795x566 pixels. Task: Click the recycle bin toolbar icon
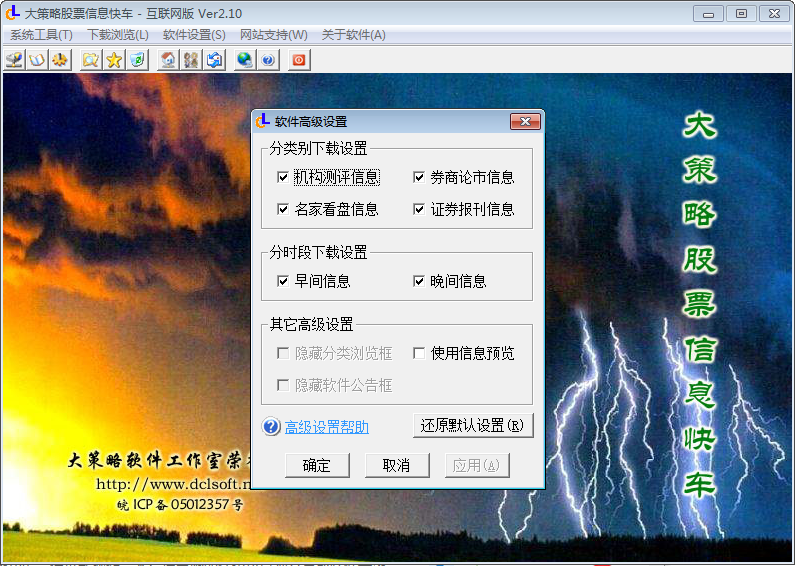click(x=137, y=60)
